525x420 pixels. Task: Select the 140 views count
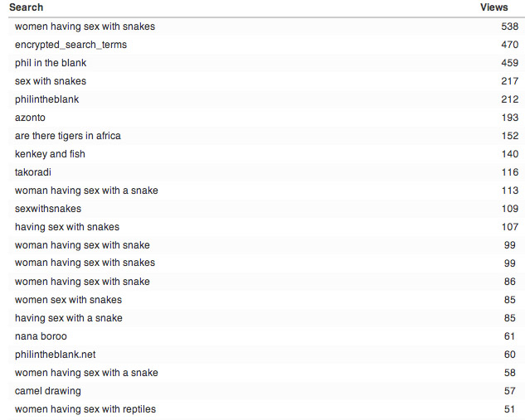[509, 154]
